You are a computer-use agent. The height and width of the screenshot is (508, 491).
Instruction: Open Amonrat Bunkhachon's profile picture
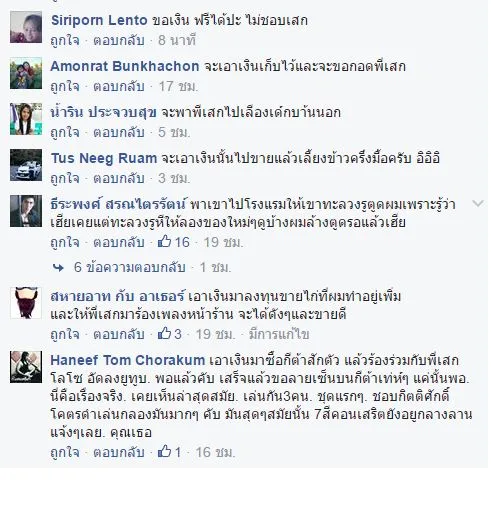click(x=26, y=73)
